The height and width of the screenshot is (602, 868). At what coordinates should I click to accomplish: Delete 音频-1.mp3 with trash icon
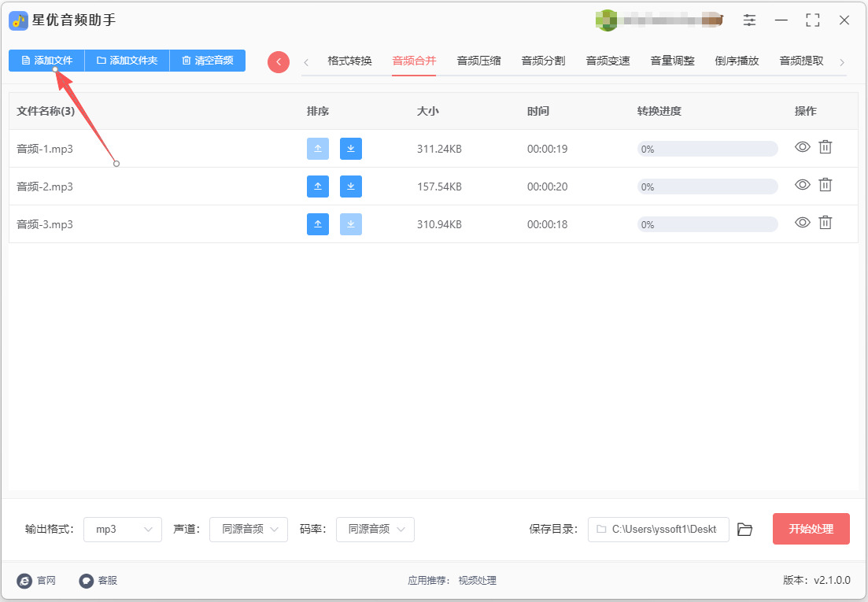pos(826,147)
